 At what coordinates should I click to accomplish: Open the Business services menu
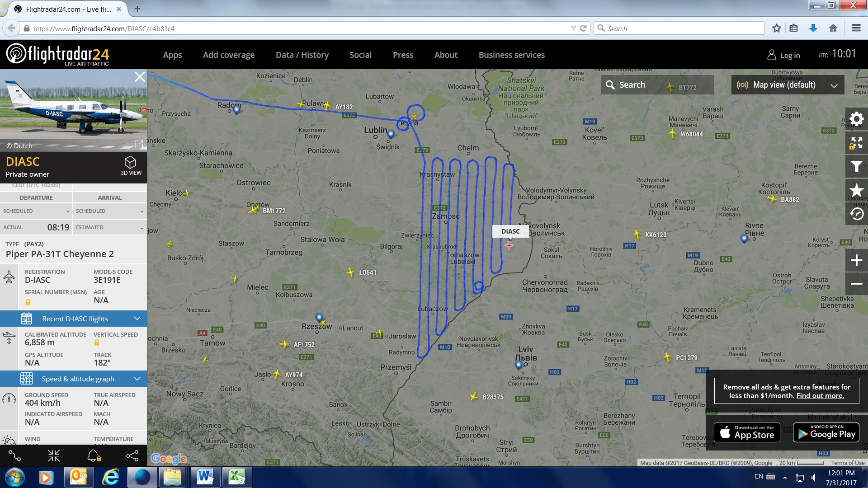[x=512, y=55]
